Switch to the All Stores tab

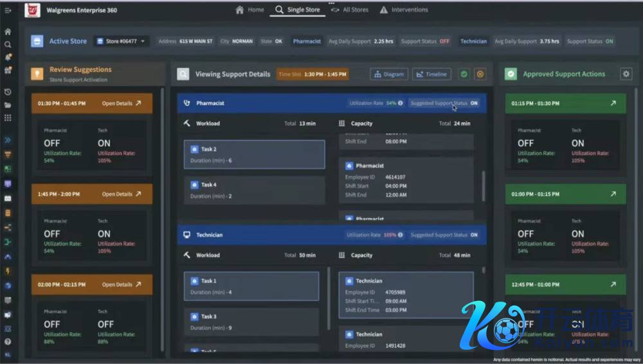(352, 10)
